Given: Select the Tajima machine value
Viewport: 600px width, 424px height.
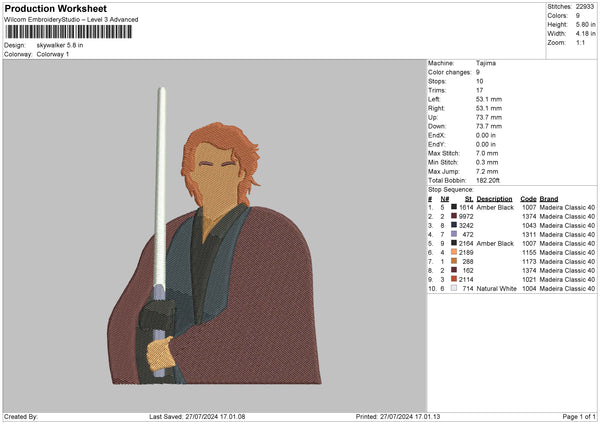Looking at the screenshot, I should tap(487, 63).
